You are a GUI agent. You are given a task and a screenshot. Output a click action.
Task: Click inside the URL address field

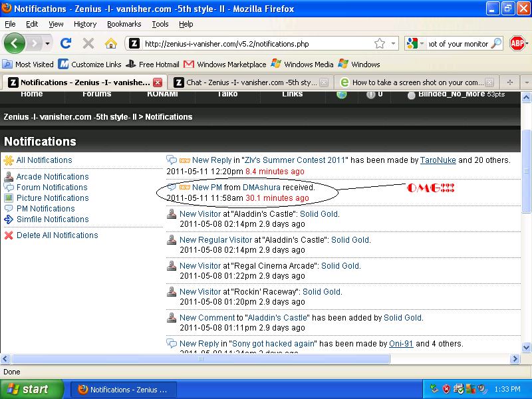point(258,44)
